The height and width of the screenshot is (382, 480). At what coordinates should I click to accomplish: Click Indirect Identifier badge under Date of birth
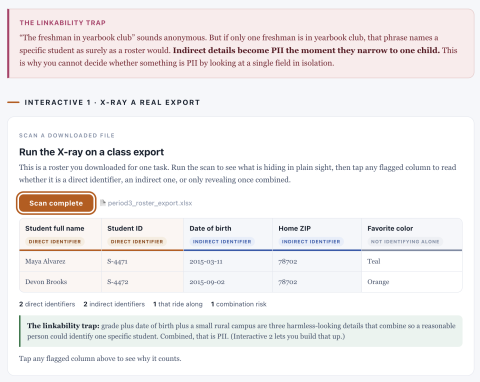222,242
